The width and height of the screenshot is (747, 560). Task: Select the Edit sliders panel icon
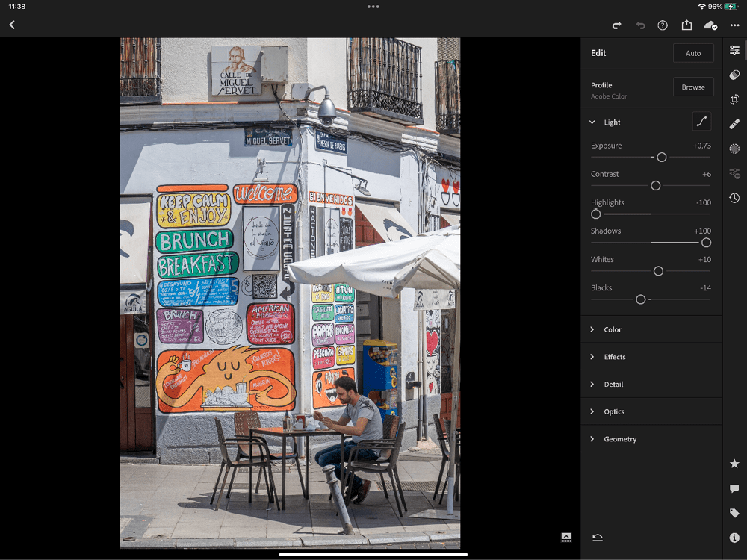coord(734,50)
